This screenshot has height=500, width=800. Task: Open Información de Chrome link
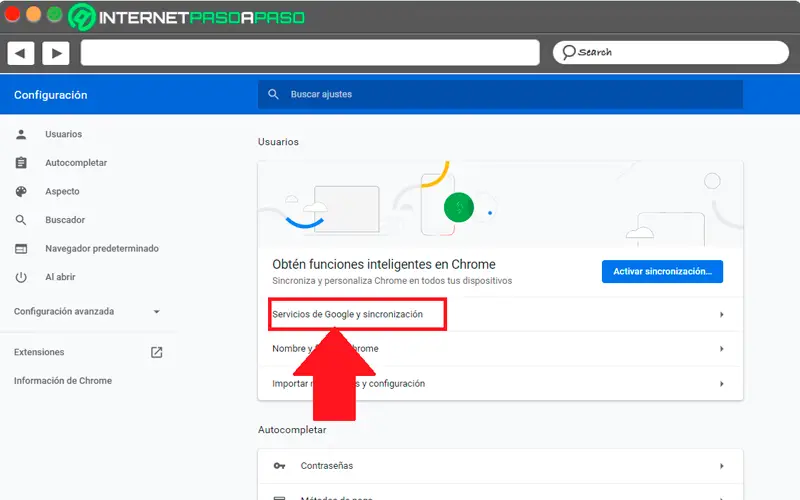coord(63,381)
